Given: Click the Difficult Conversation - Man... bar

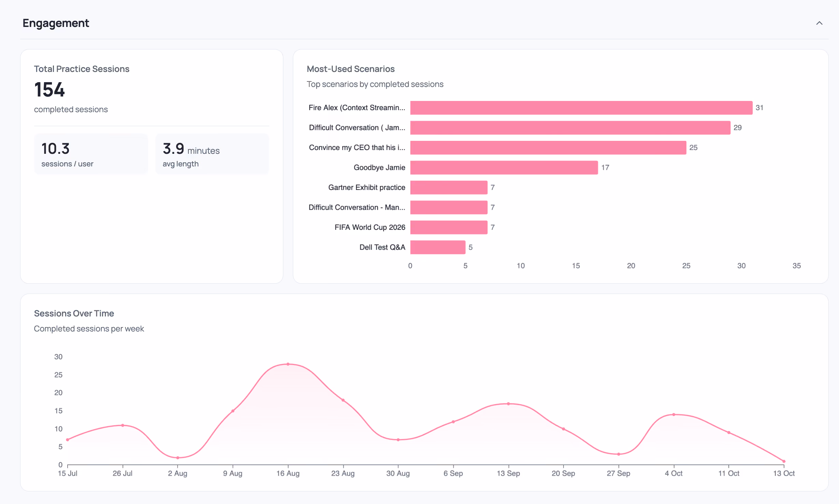Looking at the screenshot, I should click(x=449, y=207).
